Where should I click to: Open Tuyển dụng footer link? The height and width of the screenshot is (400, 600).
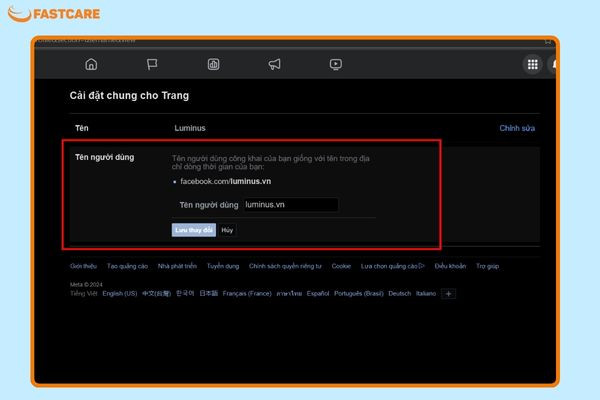coord(223,266)
